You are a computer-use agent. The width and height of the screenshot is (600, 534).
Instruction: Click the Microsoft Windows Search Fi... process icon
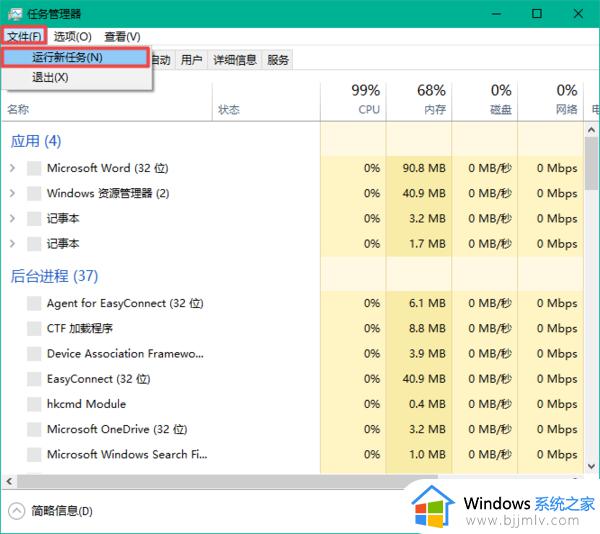[34, 454]
